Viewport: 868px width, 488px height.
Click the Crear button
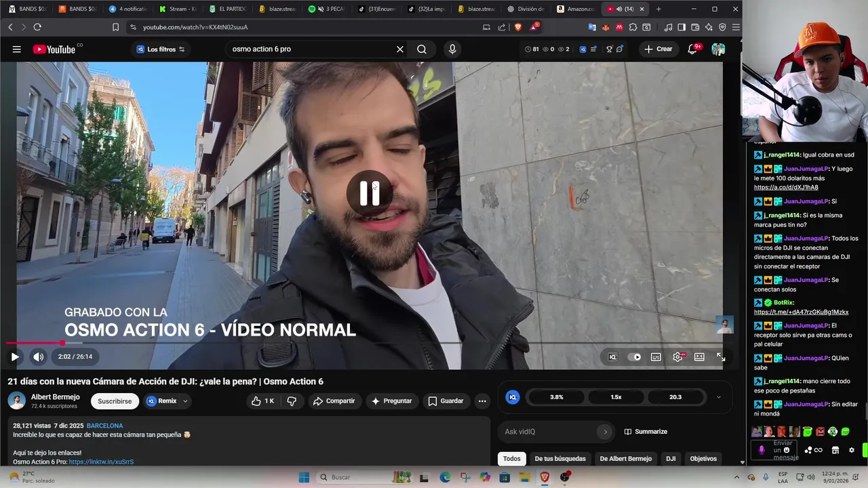658,49
